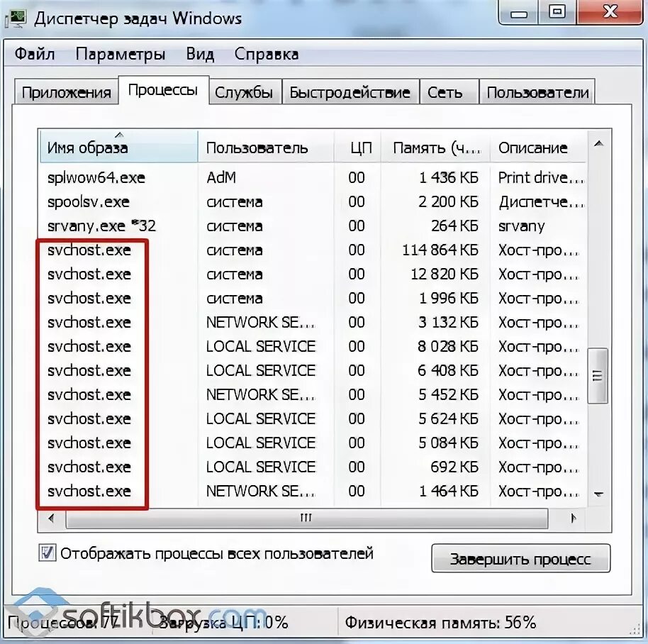Select svchost.exe using 1 996 КБ
Viewport: 648px width, 644px height.
[313, 298]
